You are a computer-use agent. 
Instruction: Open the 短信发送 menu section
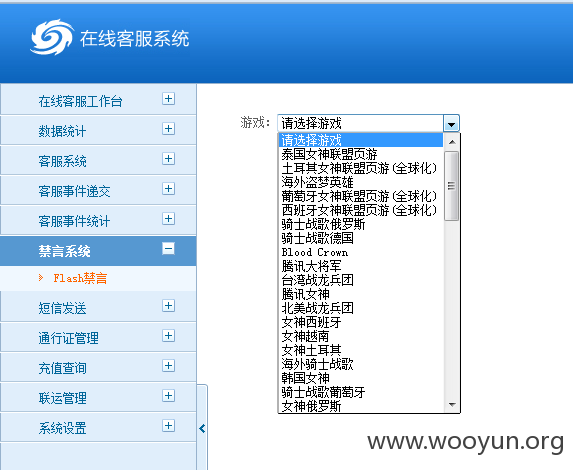(x=98, y=307)
